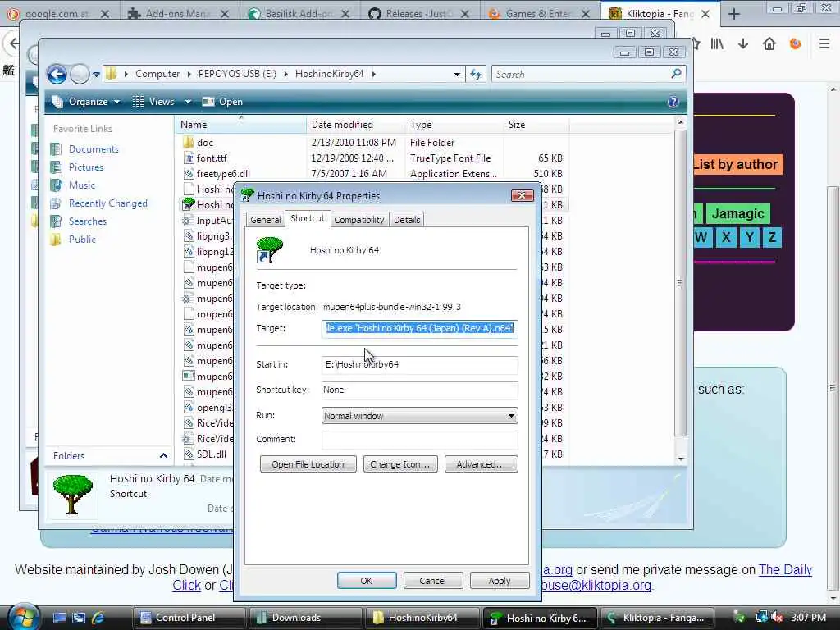Sort by the Date modified column header
The width and height of the screenshot is (840, 630).
(356, 125)
